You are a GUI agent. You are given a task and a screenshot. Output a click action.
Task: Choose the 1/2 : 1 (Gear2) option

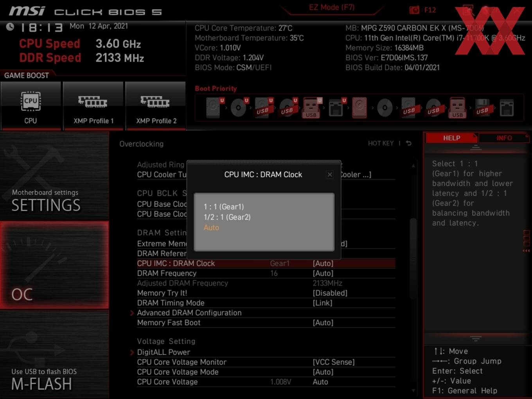coord(227,217)
